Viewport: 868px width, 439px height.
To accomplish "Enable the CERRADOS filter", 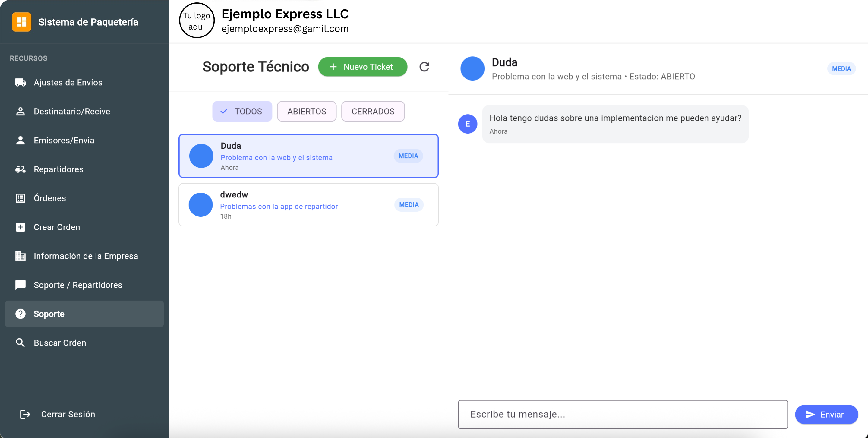I will pos(373,111).
